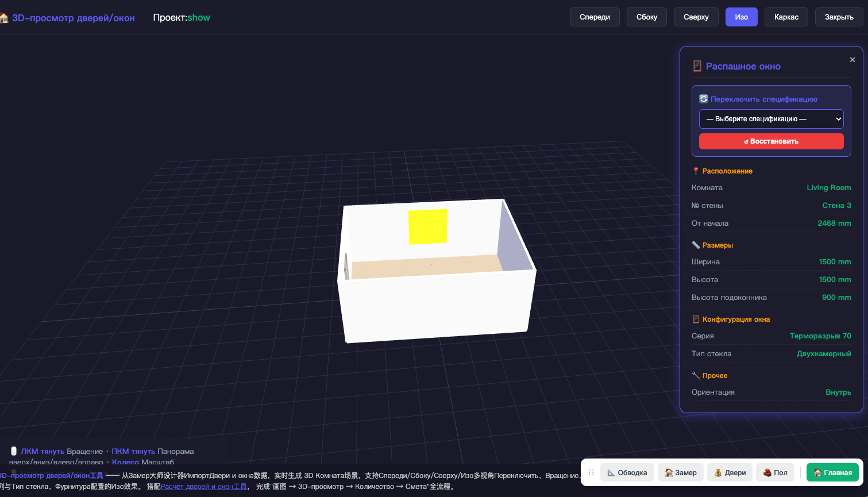Click the pin icon beside Расположение
The height and width of the screenshot is (497, 868).
point(696,171)
